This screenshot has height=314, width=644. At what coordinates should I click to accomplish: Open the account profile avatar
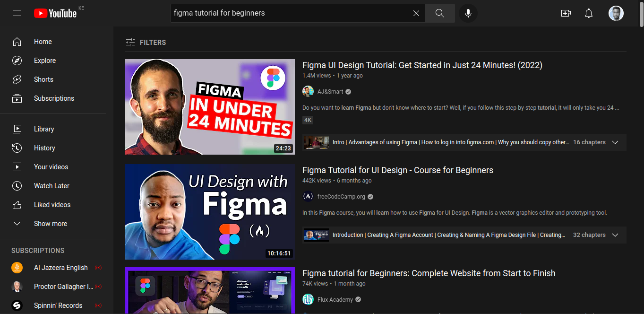(616, 13)
